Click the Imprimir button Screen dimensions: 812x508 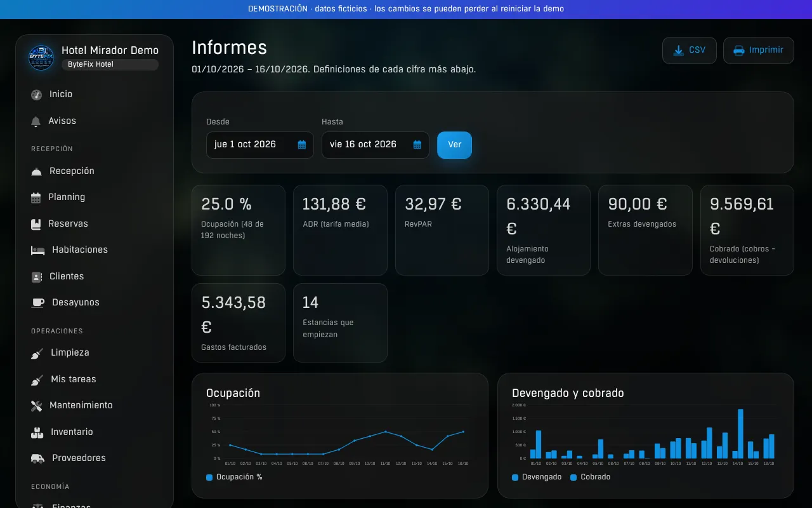click(x=759, y=50)
